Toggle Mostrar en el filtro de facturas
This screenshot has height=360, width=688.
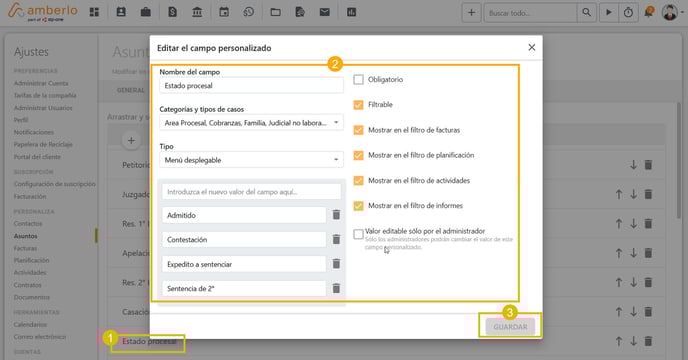tap(358, 130)
